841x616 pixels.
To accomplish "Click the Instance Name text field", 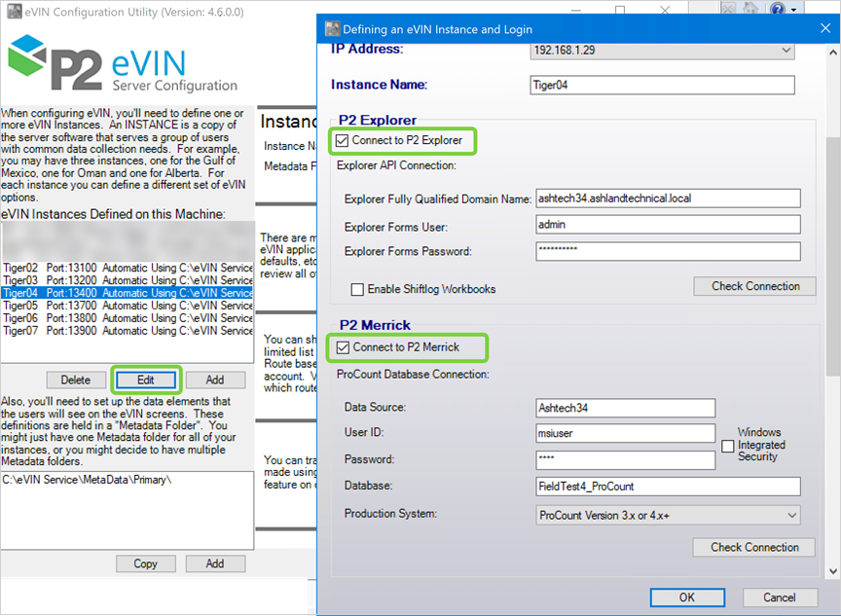I will tap(662, 85).
